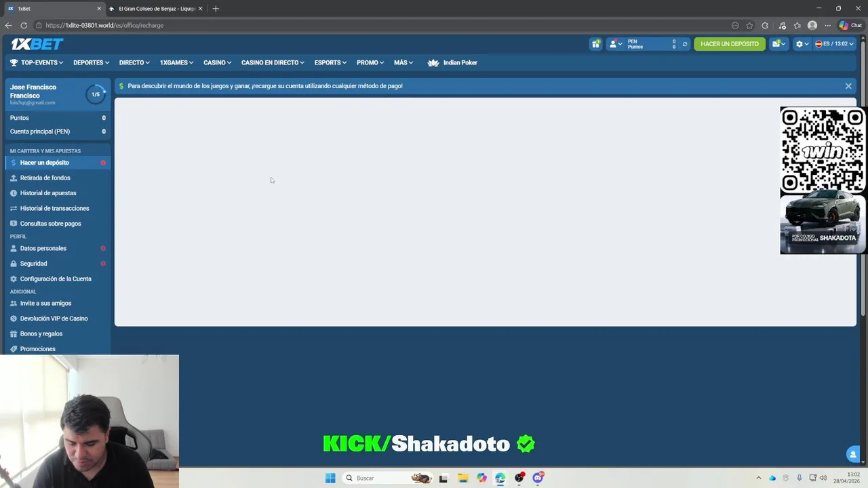Viewport: 868px width, 488px height.
Task: Click the taskbar Buscar search box
Action: pos(388,478)
